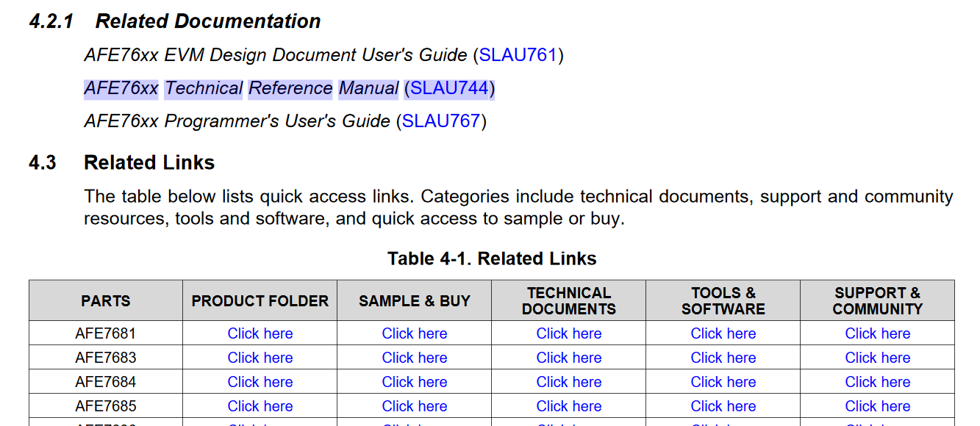Click the TECHNICAL DOCUMENTS column header
The height and width of the screenshot is (426, 980).
(569, 301)
